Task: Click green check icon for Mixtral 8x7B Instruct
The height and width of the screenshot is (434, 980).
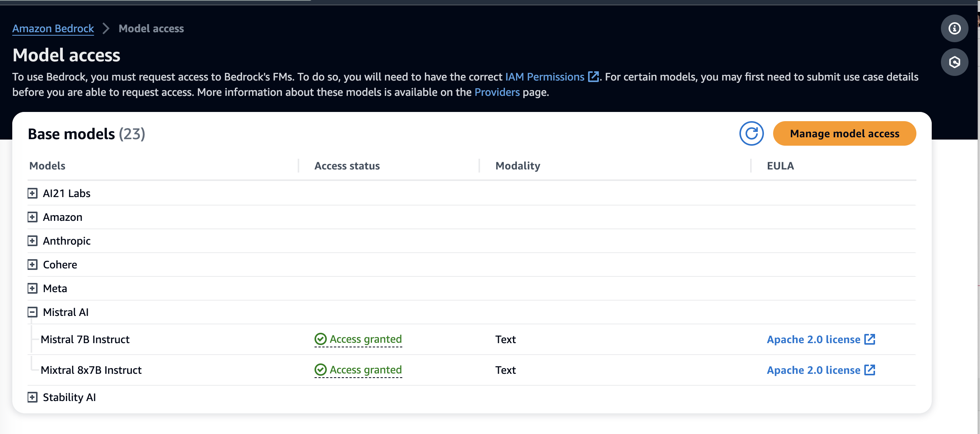Action: (x=320, y=370)
